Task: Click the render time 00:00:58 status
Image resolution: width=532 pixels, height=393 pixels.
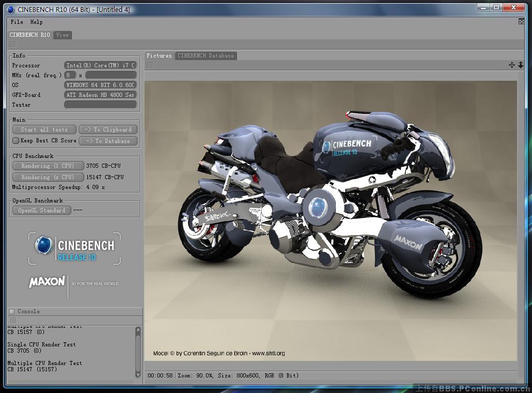Action: 160,376
